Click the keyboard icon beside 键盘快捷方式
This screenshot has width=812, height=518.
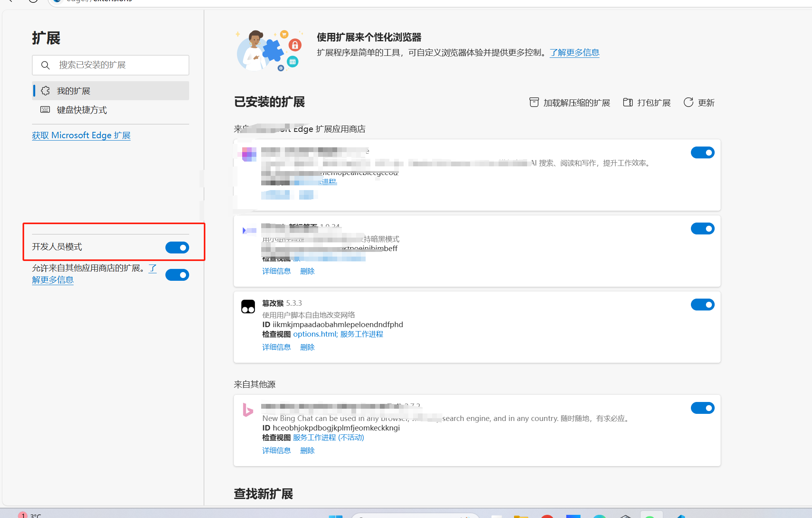pos(45,110)
